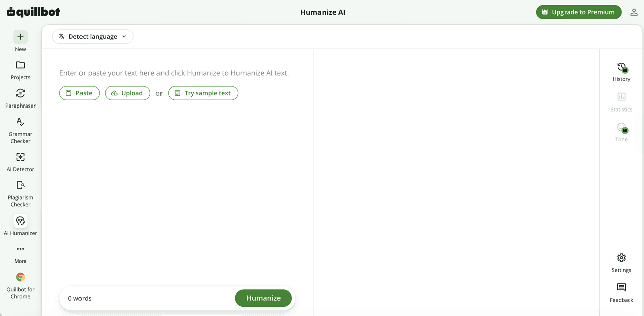
Task: Open the More tools ellipsis
Action: (x=20, y=249)
